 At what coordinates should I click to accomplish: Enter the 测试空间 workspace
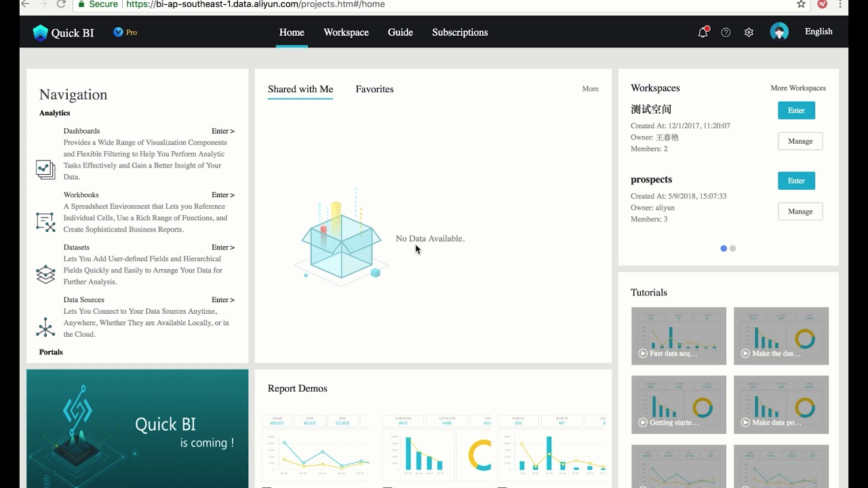point(796,110)
